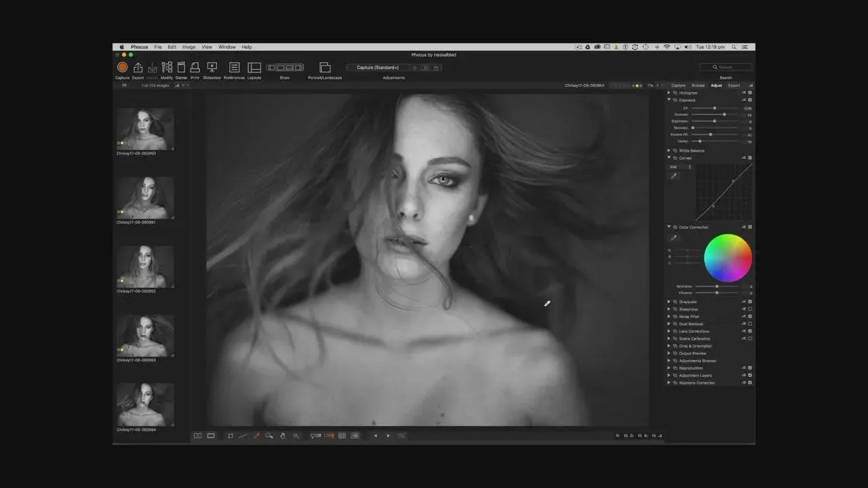Select thumbnail Chrissy17-06-060952

(145, 266)
